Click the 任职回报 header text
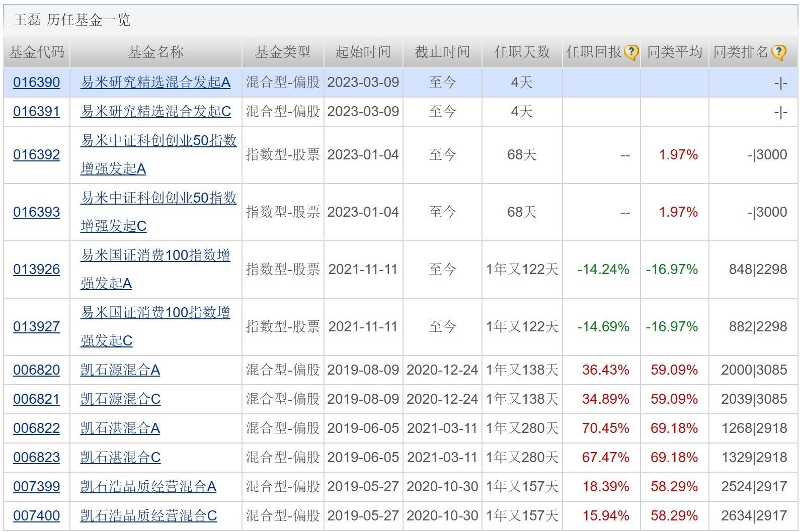 (x=594, y=52)
